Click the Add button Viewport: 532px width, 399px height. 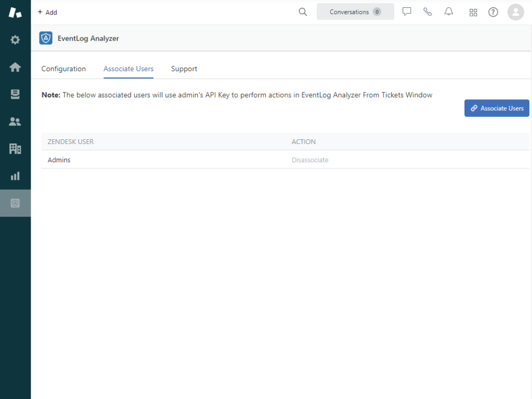(x=47, y=12)
